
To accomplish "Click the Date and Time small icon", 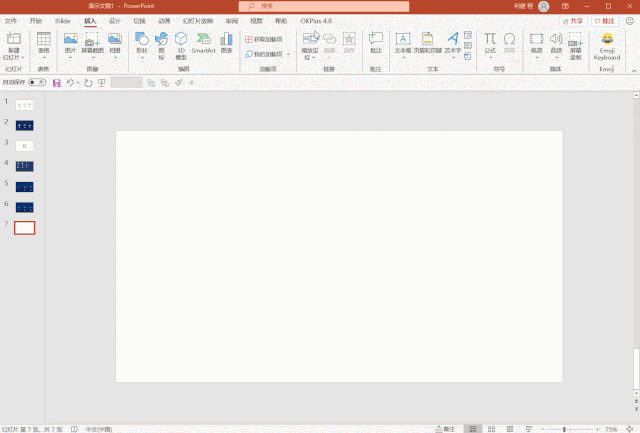I will coord(468,35).
